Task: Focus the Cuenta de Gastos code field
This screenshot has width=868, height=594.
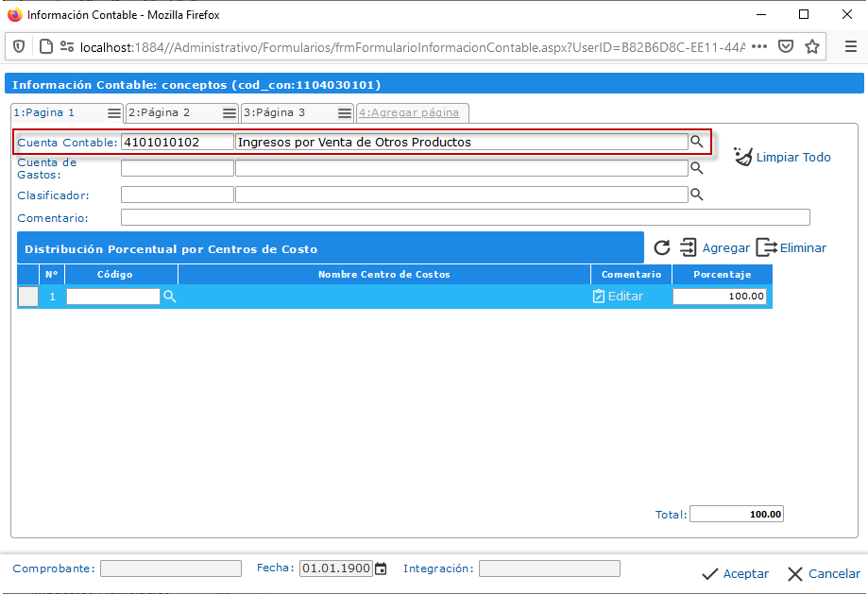Action: click(178, 168)
